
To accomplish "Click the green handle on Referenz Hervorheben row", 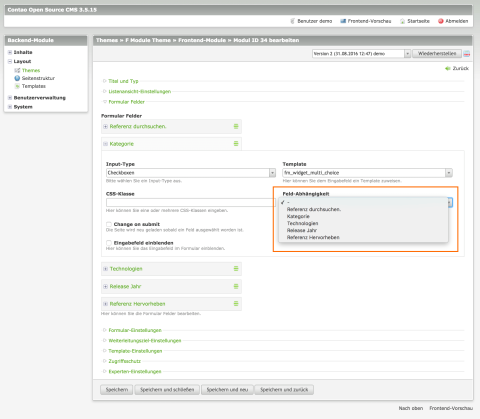I will tap(236, 304).
